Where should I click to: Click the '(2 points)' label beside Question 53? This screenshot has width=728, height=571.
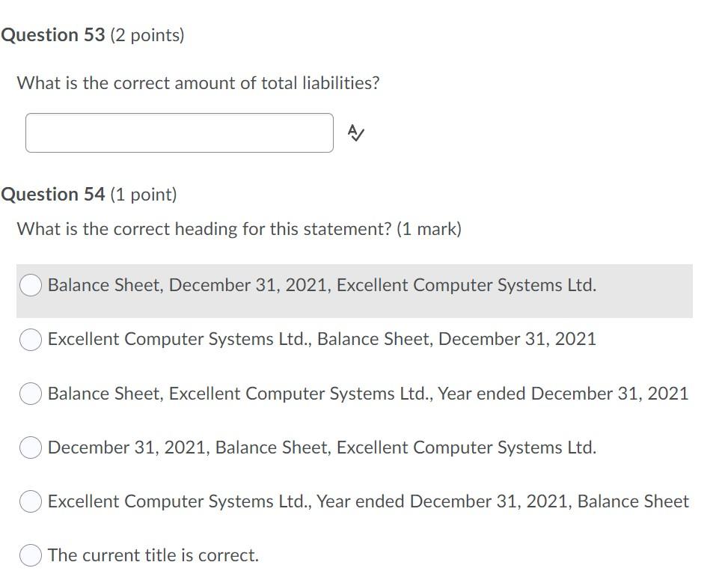pos(144,34)
